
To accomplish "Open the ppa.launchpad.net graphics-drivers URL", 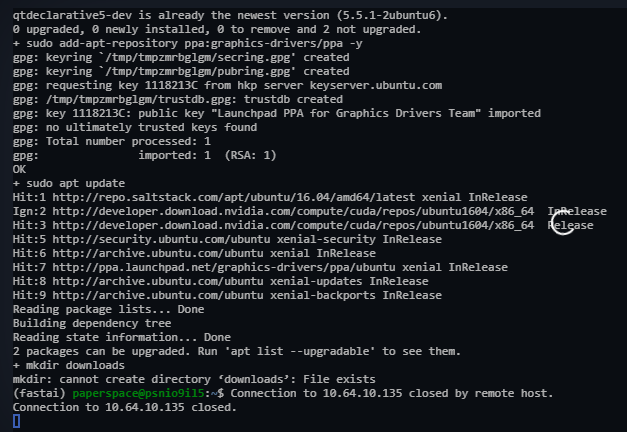I will 224,267.
